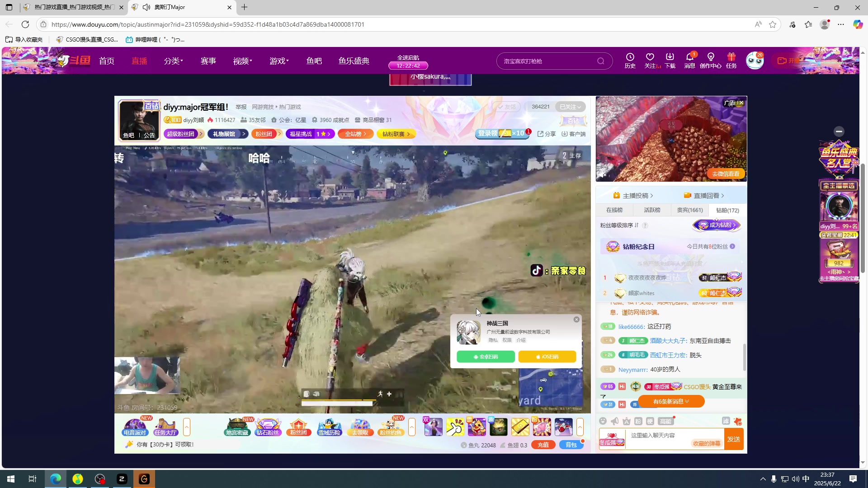Expand gift list arrow after airplane gift

pos(580,427)
